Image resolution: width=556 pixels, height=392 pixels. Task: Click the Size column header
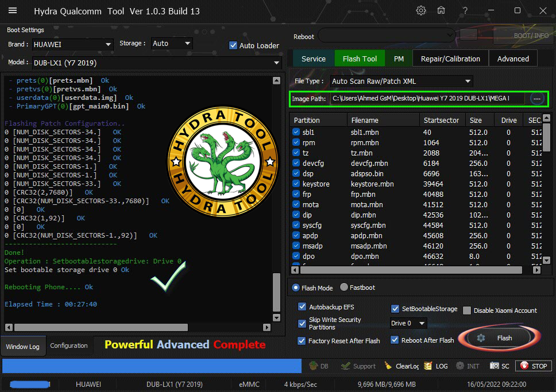(x=479, y=120)
